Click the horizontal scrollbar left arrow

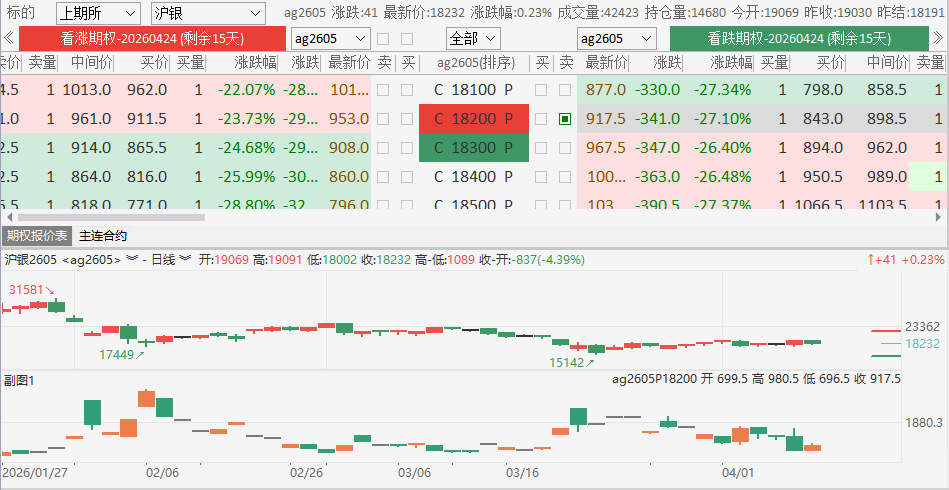(8, 217)
